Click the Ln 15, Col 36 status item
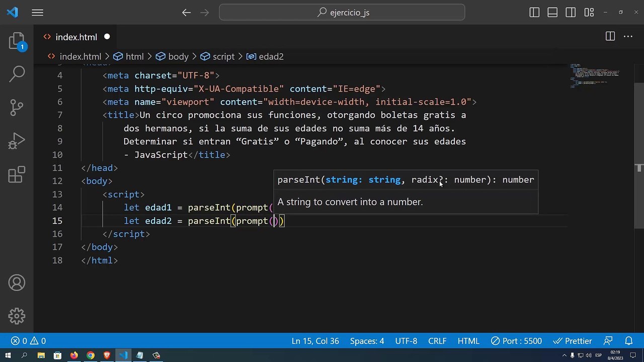Viewport: 644px width, 362px height. tap(315, 341)
